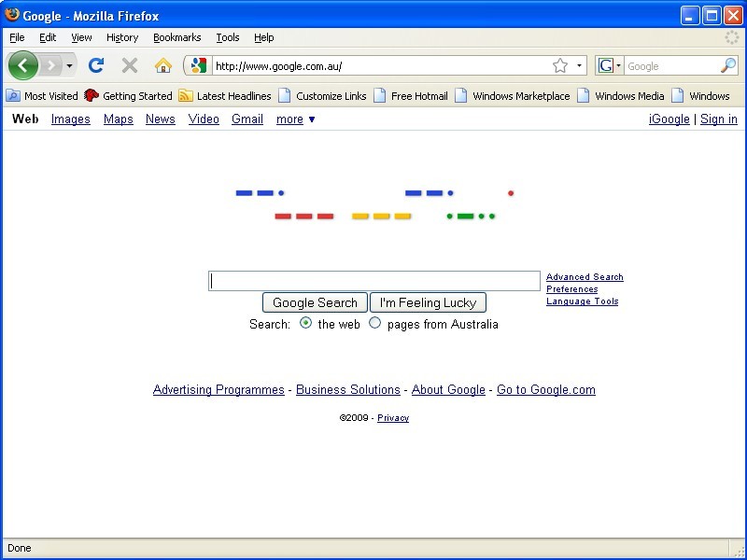Click the Morse code Google doodle logo
This screenshot has height=560, width=747.
(x=373, y=204)
